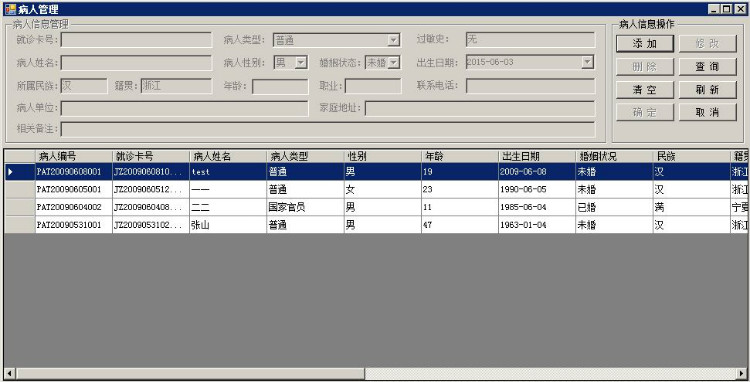Click the birth date cell 1963-01-04

point(537,225)
